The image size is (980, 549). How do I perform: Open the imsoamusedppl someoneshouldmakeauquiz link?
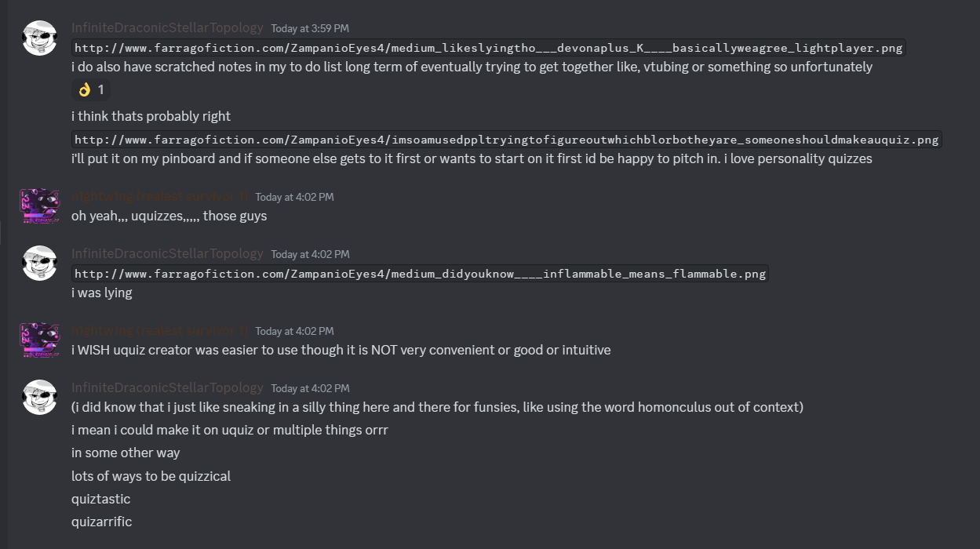(506, 140)
